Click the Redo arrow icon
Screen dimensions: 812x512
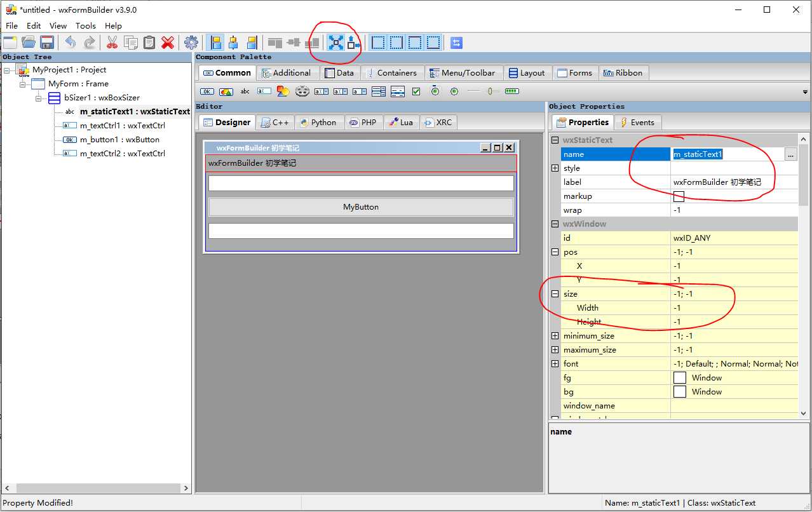coord(89,43)
